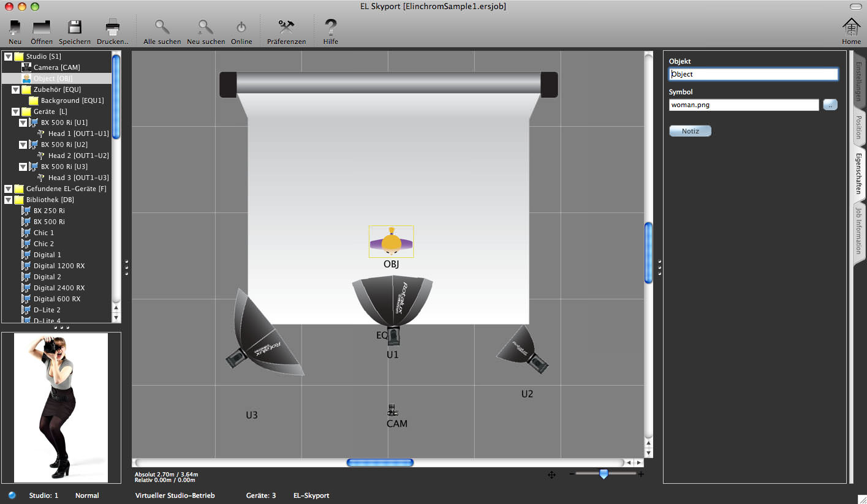Go to Home using the house icon
Viewport: 867px width, 504px height.
[851, 28]
